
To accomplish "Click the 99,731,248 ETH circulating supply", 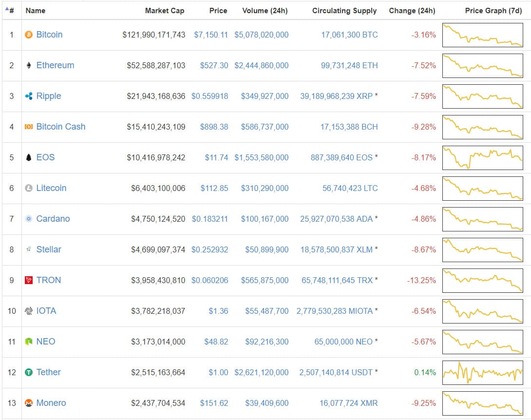I will (x=349, y=65).
